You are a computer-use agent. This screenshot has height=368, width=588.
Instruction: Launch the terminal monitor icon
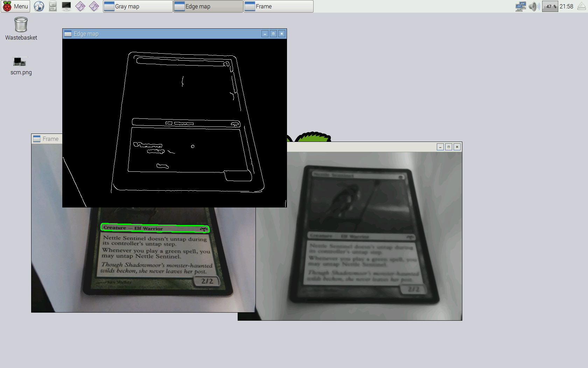tap(66, 6)
